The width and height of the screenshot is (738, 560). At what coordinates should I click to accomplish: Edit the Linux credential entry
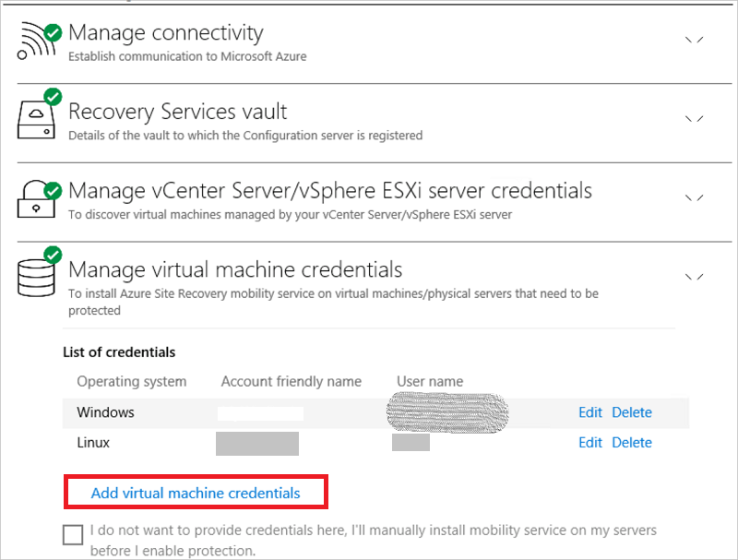point(590,442)
